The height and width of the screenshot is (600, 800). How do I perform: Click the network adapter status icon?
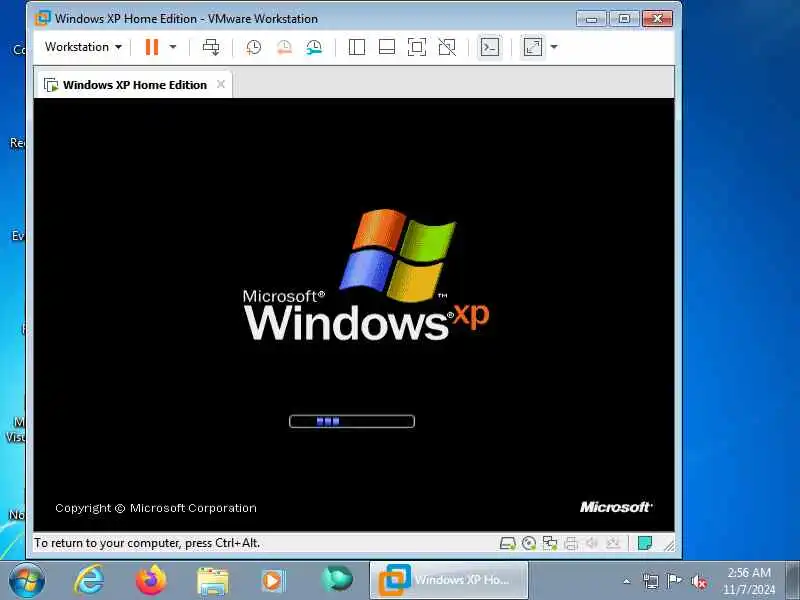(550, 543)
